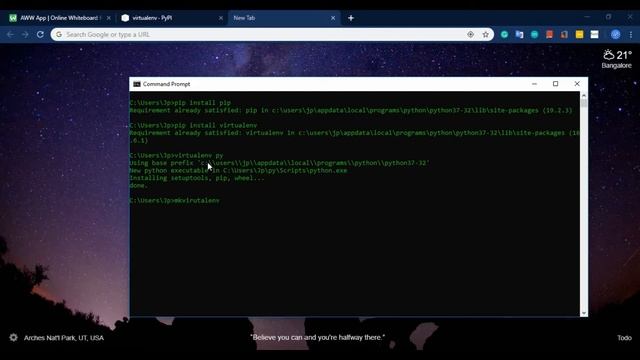Click the 'mkvirutalenv' prompt line
640x360 pixels.
174,200
